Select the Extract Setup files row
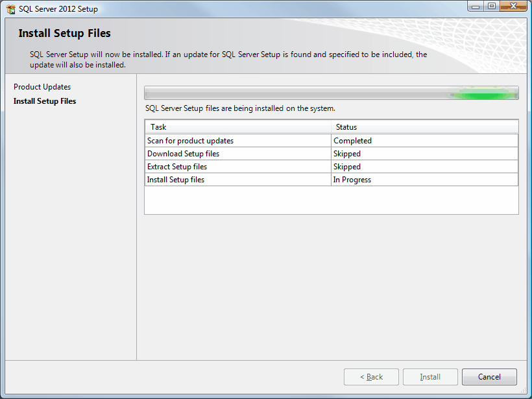Image resolution: width=532 pixels, height=399 pixels. [x=332, y=167]
